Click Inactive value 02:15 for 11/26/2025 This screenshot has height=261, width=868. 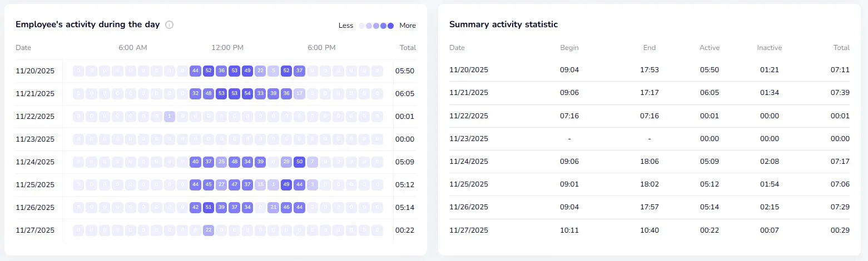coord(770,207)
